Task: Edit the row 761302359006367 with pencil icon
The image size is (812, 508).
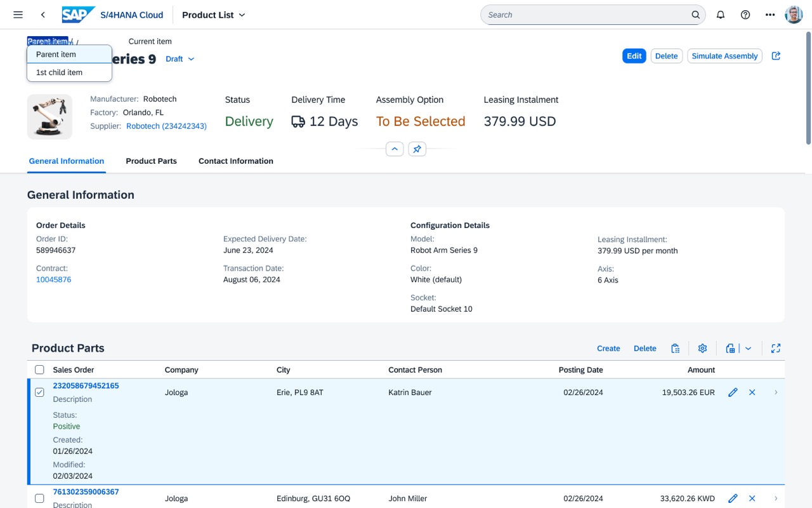Action: click(733, 498)
